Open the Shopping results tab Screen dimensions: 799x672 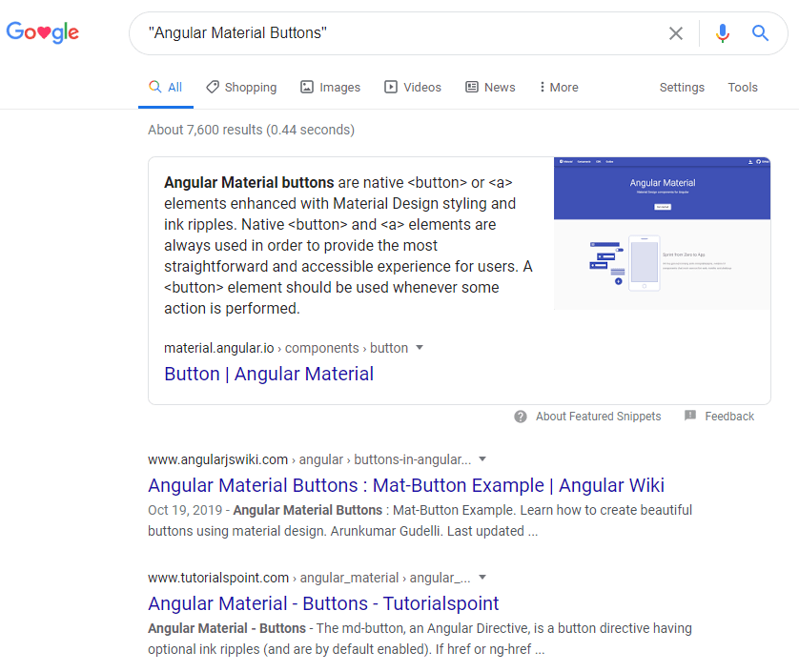click(x=241, y=87)
